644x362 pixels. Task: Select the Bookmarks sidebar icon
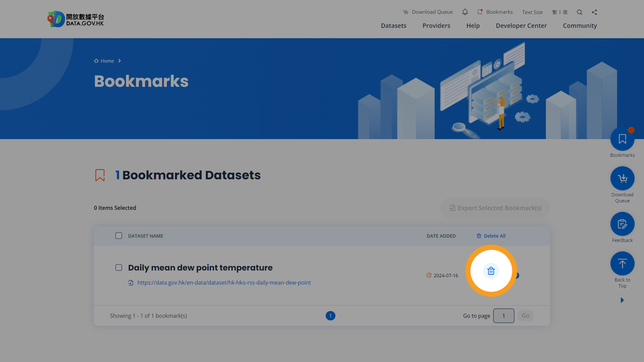click(x=622, y=139)
